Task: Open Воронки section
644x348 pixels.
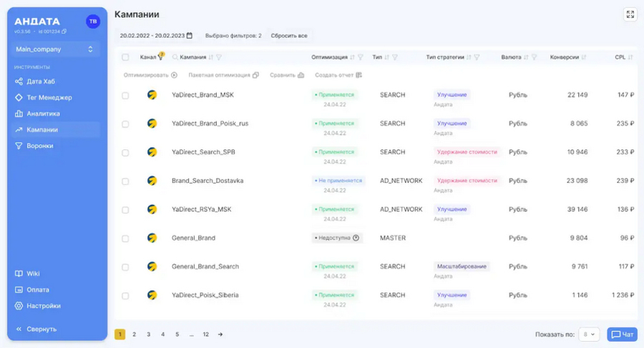Action: coord(34,146)
